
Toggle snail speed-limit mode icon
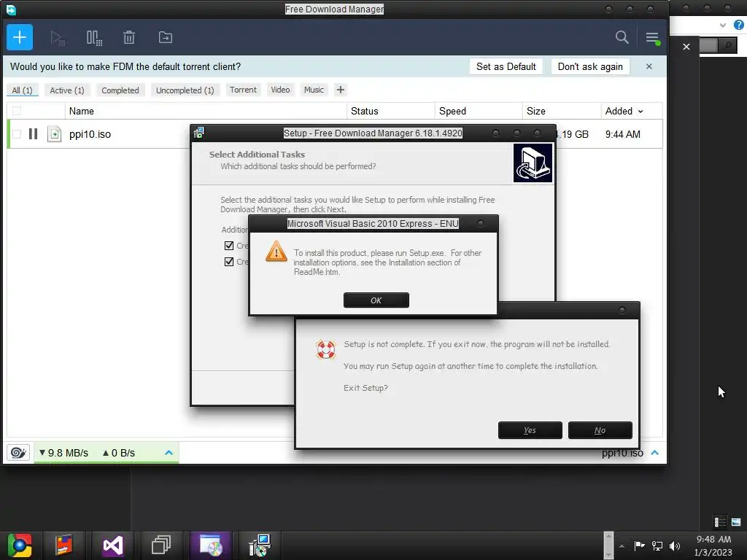[18, 452]
